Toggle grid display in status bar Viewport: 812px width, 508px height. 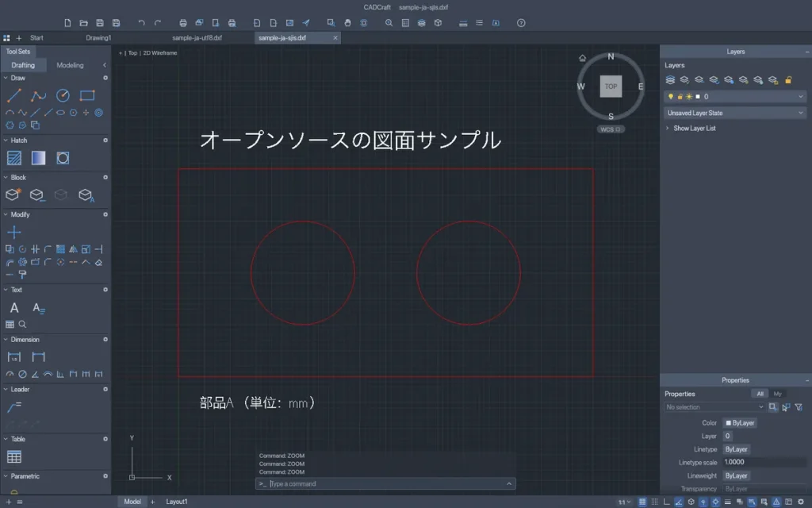coord(642,502)
